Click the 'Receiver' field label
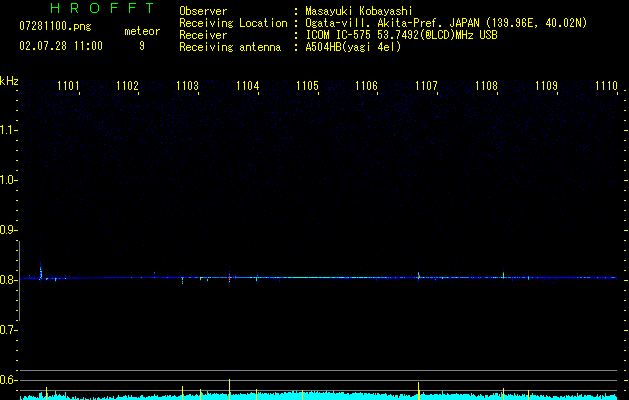 (x=203, y=35)
